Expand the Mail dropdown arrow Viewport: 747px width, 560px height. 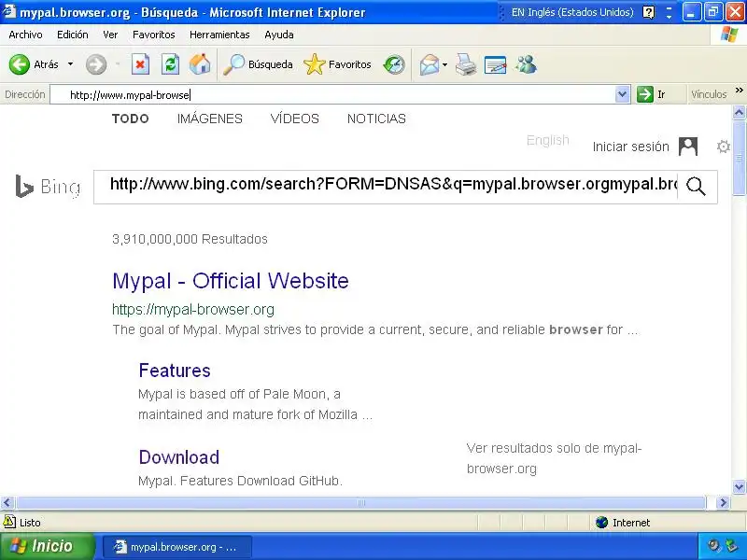tap(445, 64)
